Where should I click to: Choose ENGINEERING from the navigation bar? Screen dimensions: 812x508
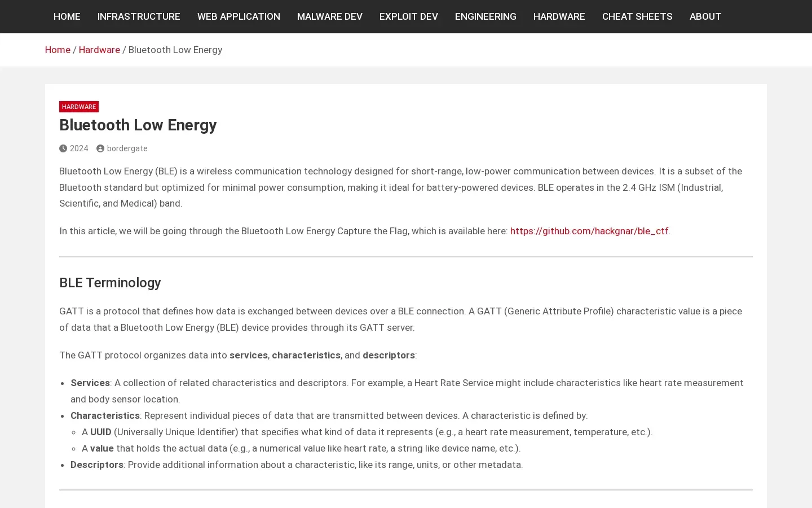pyautogui.click(x=486, y=16)
